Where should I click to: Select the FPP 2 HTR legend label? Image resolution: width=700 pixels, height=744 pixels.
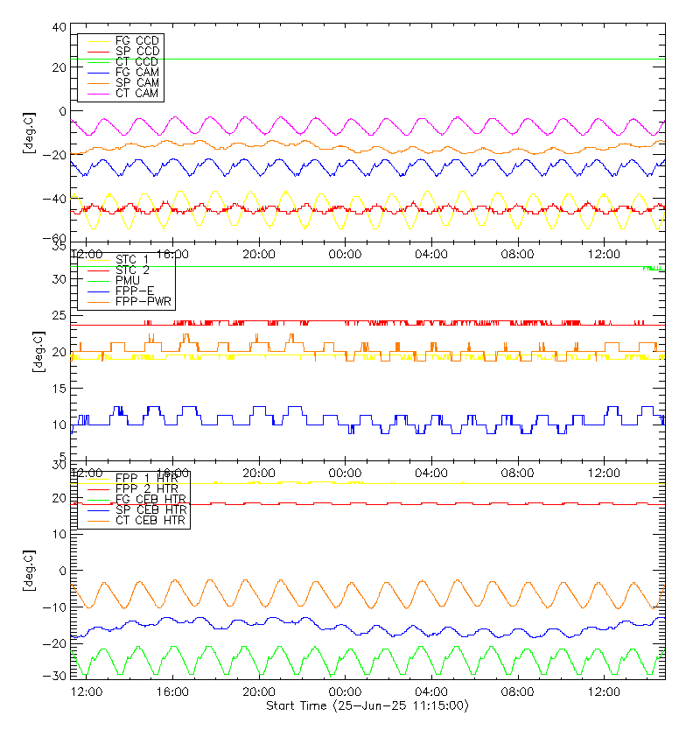click(x=147, y=488)
